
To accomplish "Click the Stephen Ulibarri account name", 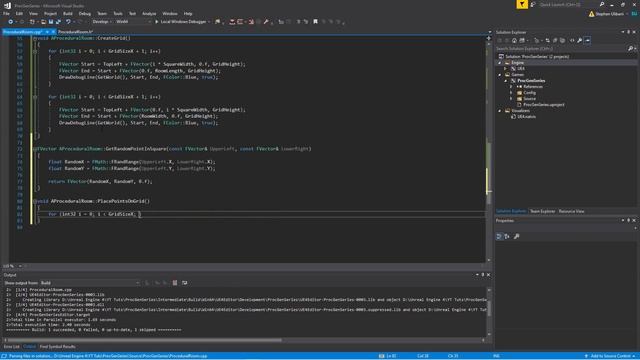I will (609, 14).
